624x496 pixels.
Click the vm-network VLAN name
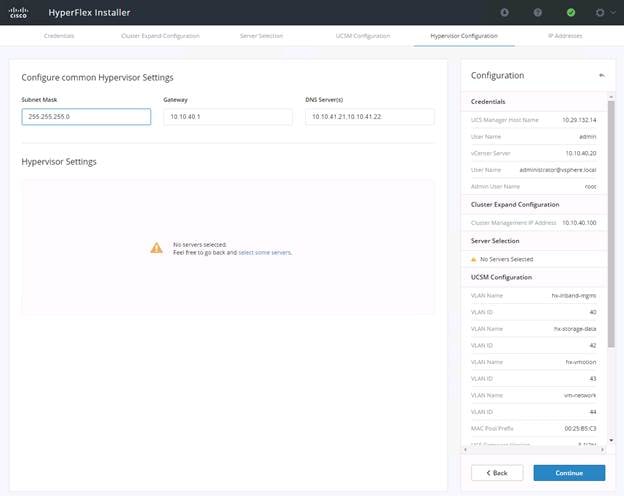pos(580,395)
